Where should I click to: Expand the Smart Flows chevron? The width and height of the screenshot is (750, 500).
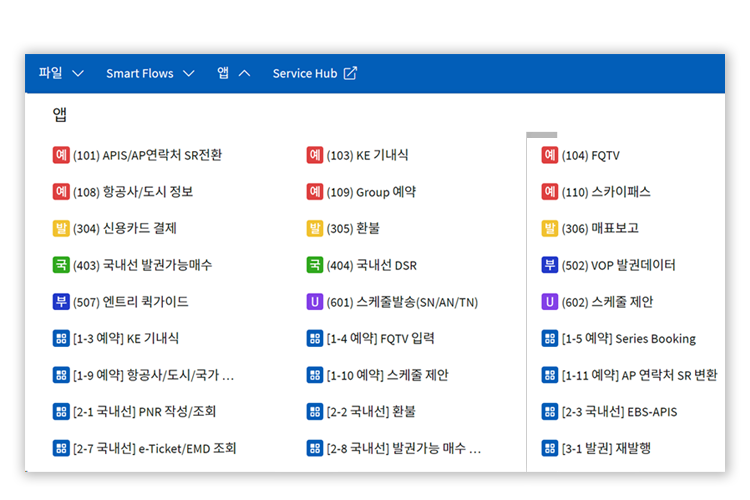click(189, 74)
